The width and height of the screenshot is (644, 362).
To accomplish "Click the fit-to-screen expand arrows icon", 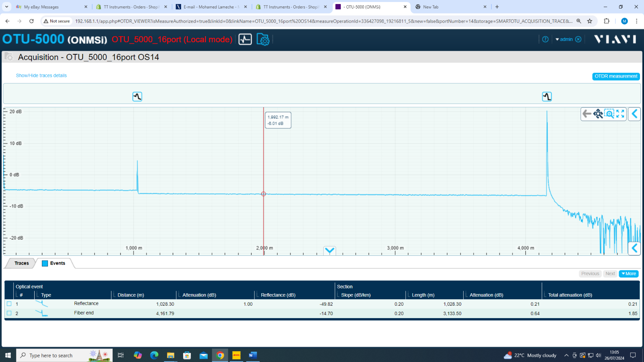I will (x=620, y=114).
